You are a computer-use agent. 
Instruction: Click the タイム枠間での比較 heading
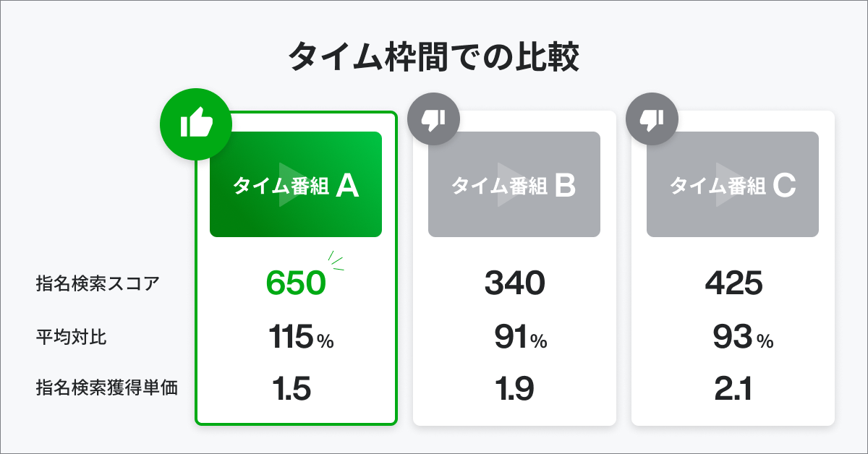434,58
